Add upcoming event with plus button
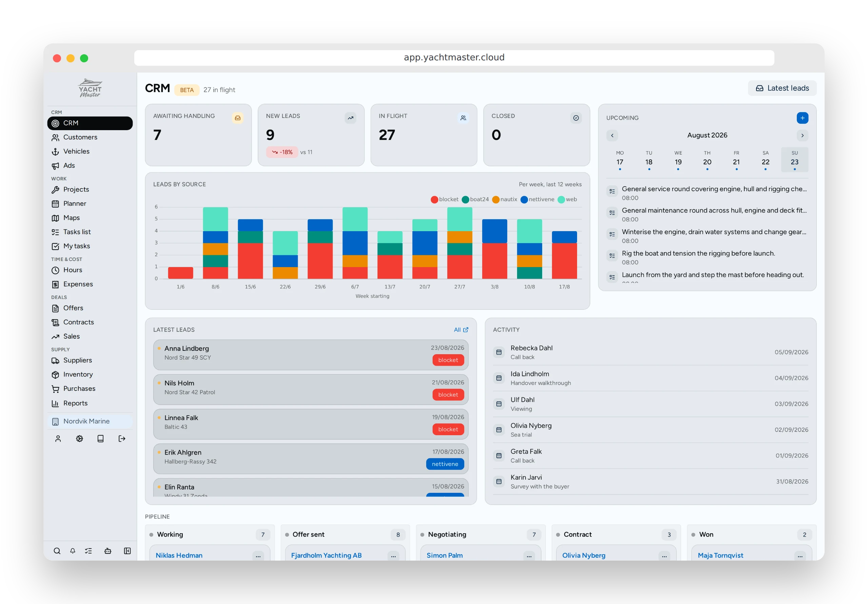Viewport: 868px width, 604px height. [802, 118]
